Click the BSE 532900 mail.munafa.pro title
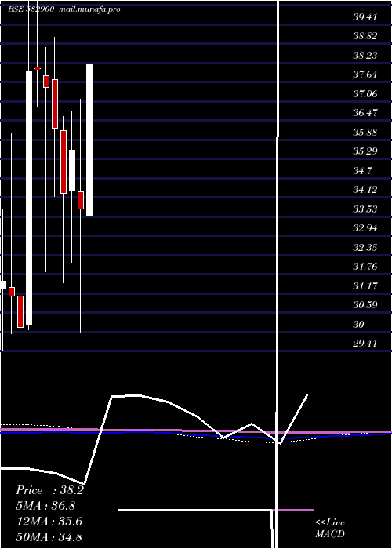This screenshot has height=549, width=392. coord(64,9)
